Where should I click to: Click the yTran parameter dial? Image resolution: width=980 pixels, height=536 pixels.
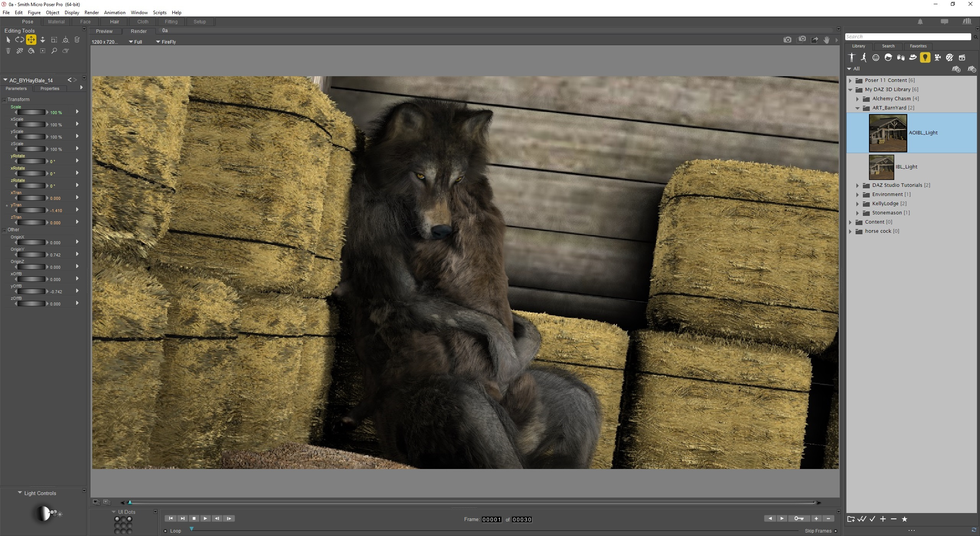click(32, 210)
